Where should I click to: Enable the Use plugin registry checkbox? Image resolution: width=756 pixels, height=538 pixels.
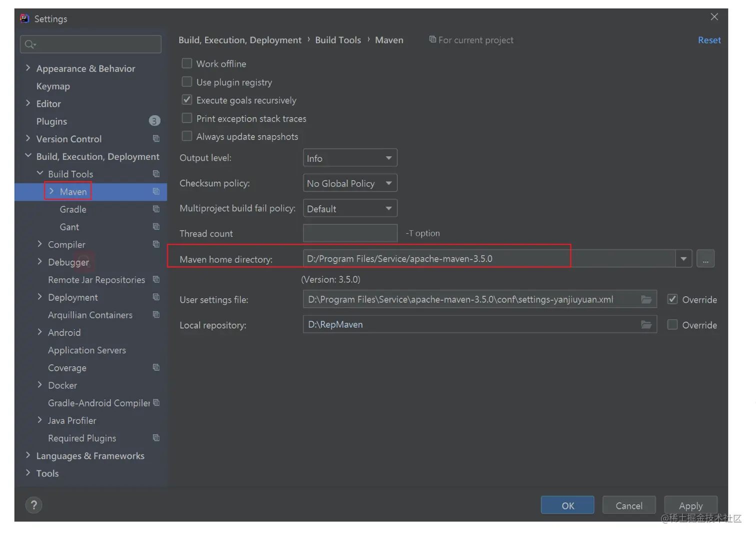tap(186, 81)
